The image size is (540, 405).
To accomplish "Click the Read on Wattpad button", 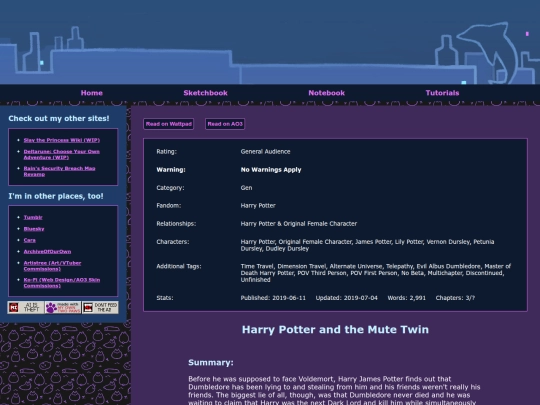I will (x=168, y=124).
